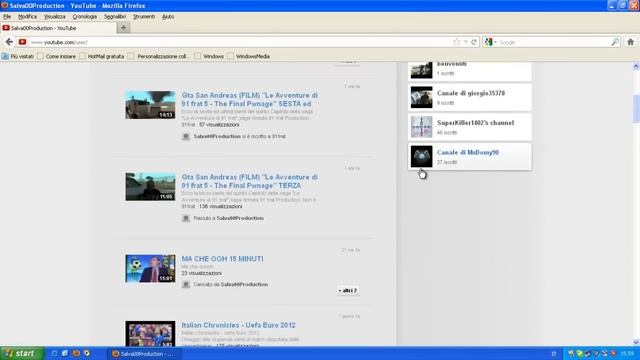
Task: Open the Google search engine selector dropdown
Action: 490,42
